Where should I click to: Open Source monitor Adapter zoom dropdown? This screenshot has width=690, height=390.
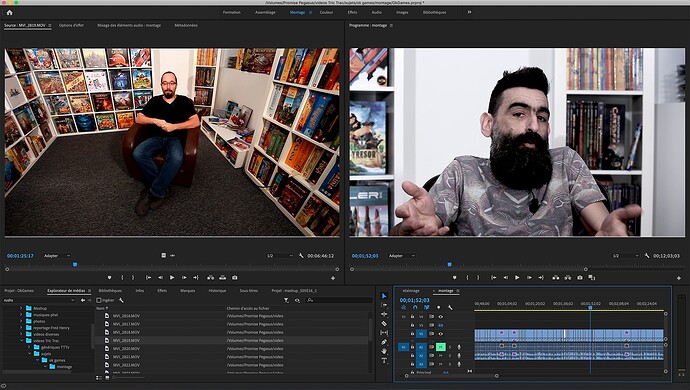click(57, 256)
